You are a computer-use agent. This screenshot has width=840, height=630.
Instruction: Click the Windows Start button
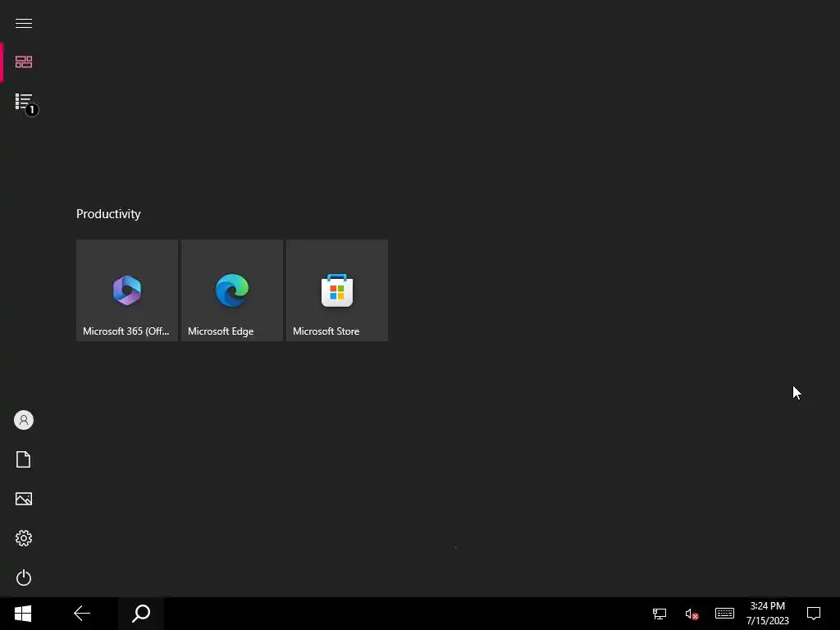pyautogui.click(x=23, y=614)
